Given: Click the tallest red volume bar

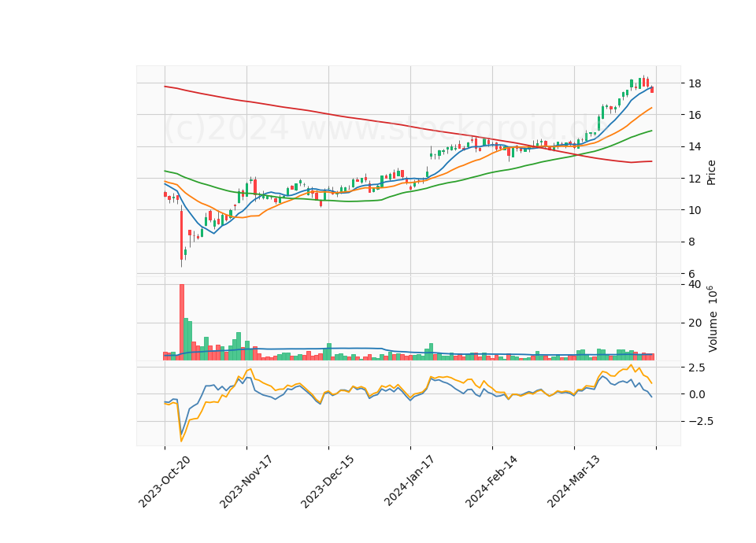Looking at the screenshot, I should [x=182, y=322].
